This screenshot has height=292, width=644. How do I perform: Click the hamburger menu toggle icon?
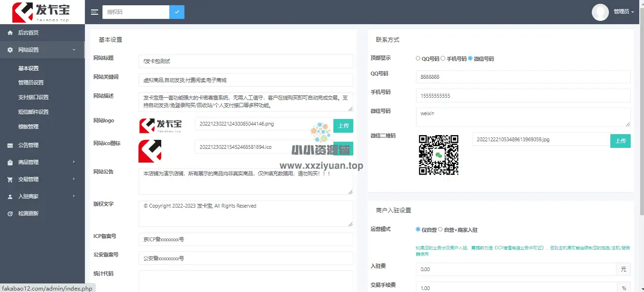click(x=95, y=12)
